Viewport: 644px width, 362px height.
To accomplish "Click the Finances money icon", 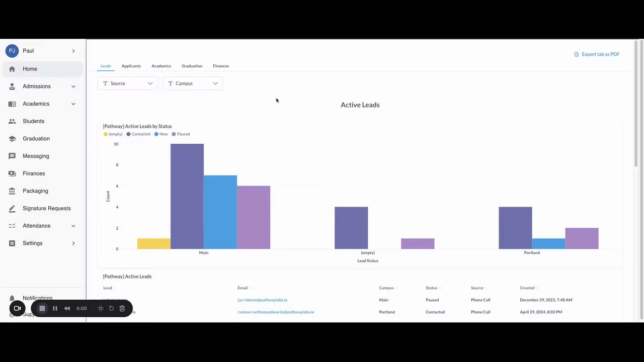I will click(12, 173).
